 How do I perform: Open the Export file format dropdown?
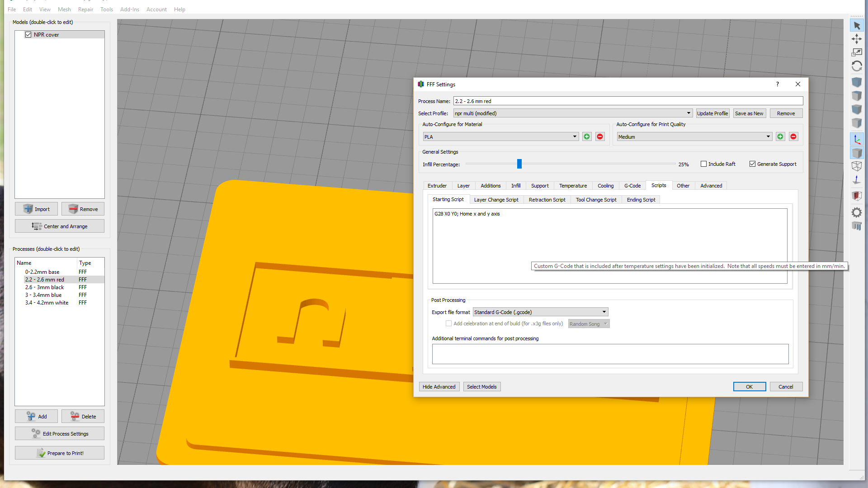click(604, 312)
